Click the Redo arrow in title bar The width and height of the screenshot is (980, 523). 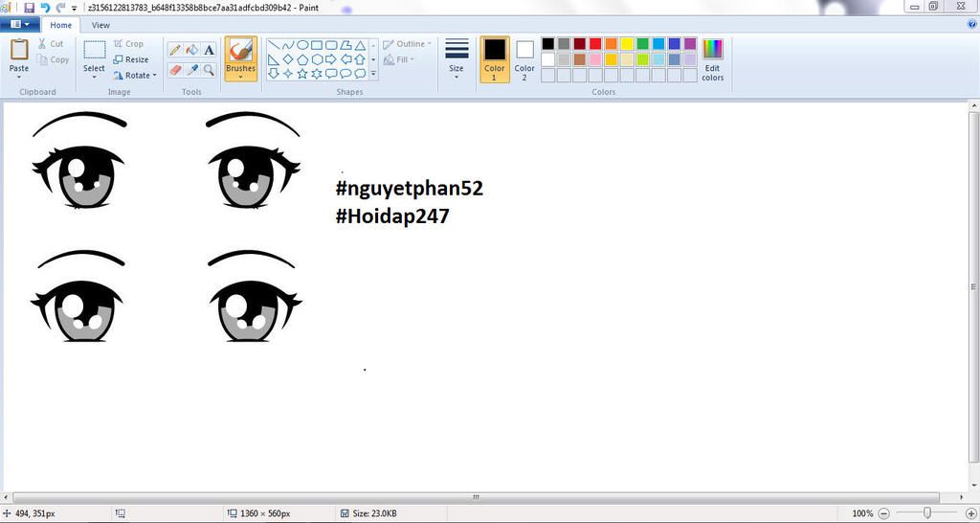(x=60, y=8)
